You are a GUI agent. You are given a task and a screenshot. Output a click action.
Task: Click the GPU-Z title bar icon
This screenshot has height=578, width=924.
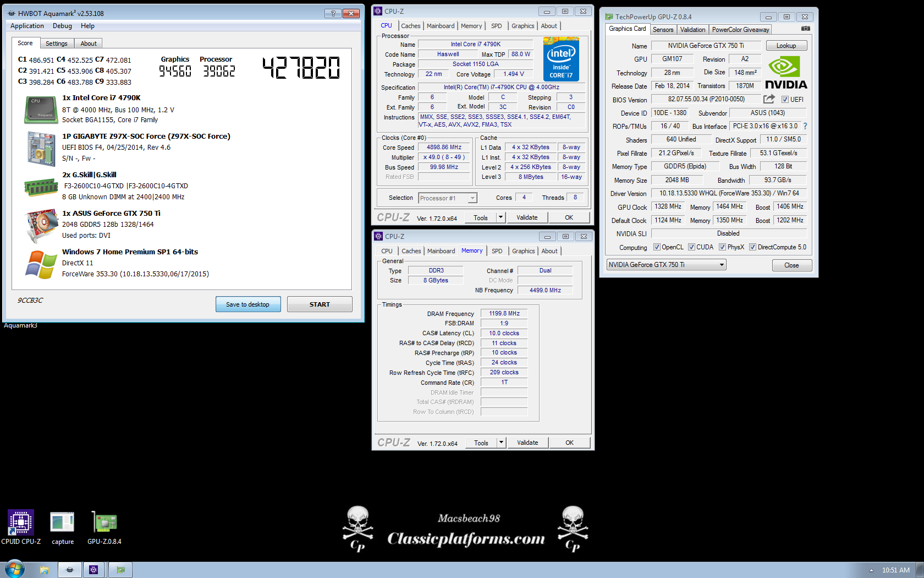click(x=609, y=17)
